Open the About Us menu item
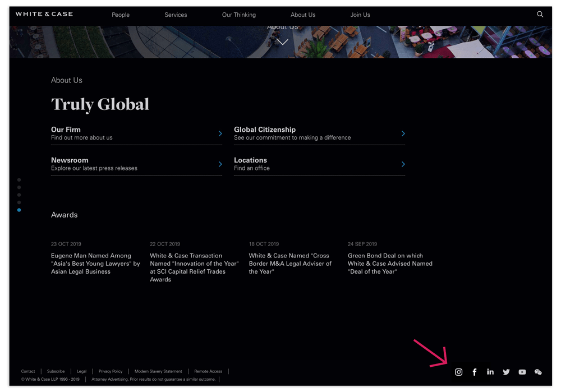561x392 pixels. [x=303, y=15]
